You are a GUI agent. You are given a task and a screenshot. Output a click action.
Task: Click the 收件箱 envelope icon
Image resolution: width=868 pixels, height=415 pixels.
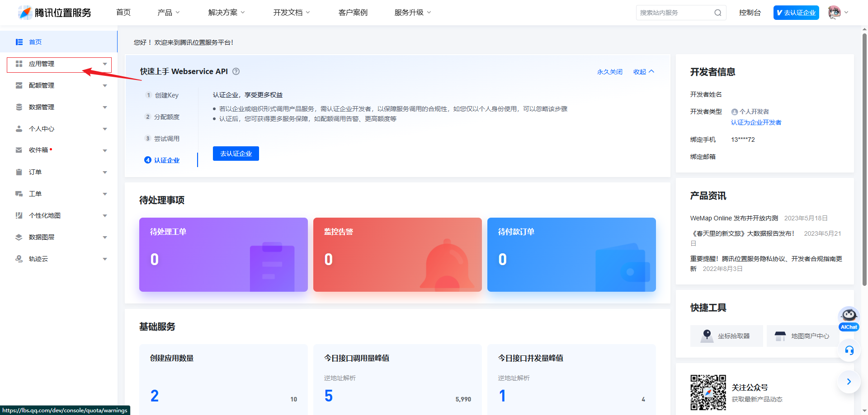(x=19, y=150)
